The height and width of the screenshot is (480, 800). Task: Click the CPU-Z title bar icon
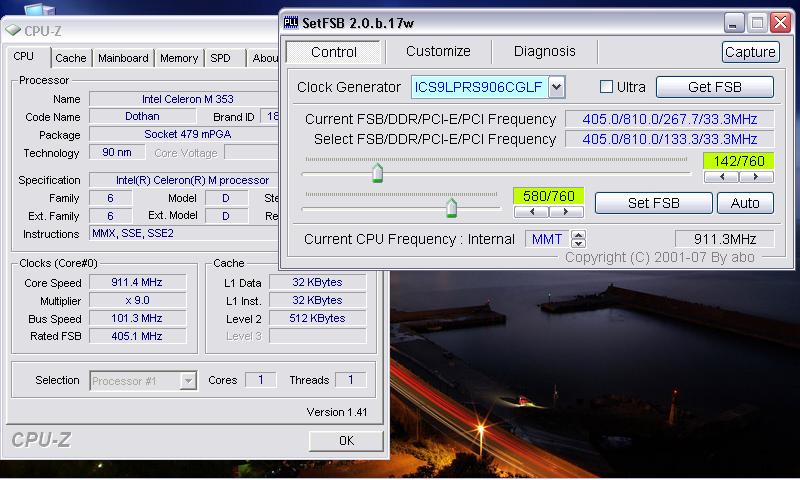coord(13,31)
